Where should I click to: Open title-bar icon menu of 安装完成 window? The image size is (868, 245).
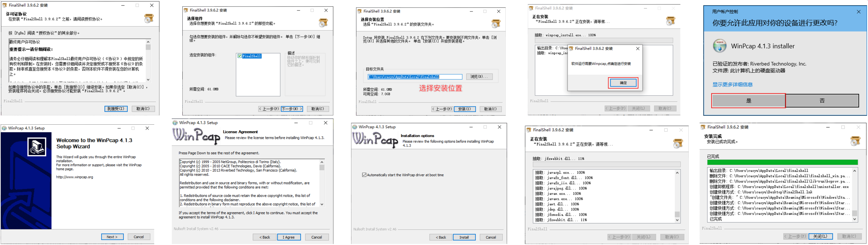[x=703, y=127]
